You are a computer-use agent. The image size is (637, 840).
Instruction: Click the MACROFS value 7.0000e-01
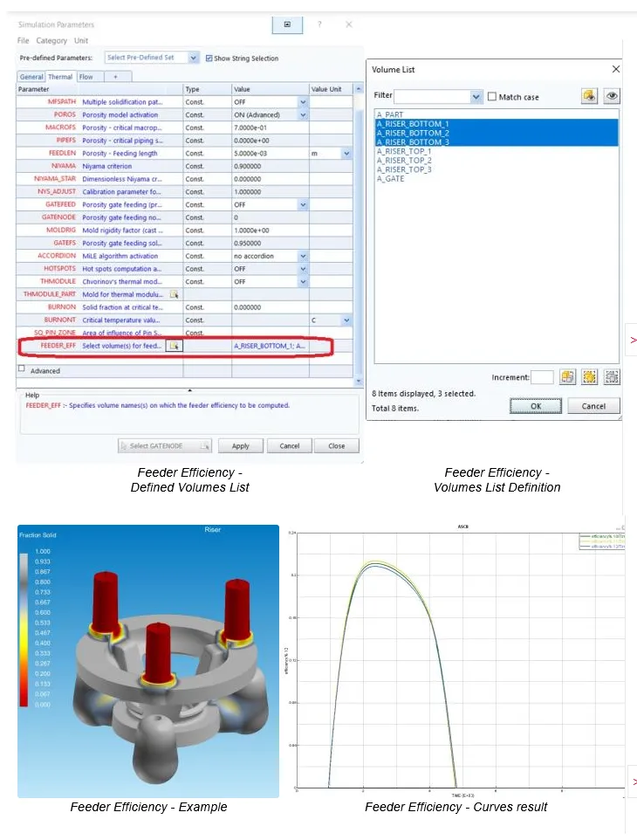270,127
